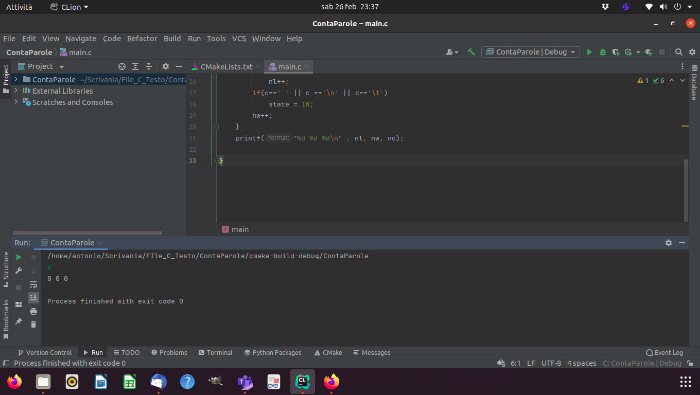This screenshot has width=700, height=395.
Task: Run ContaParole with the toolbar green play button
Action: (x=589, y=52)
